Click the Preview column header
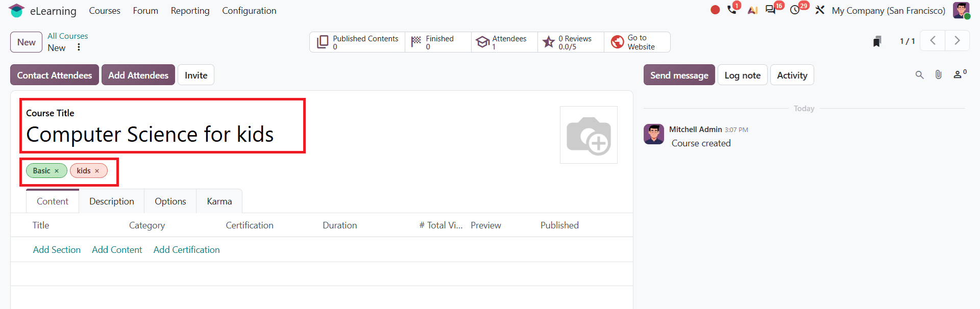This screenshot has height=309, width=980. coord(486,225)
